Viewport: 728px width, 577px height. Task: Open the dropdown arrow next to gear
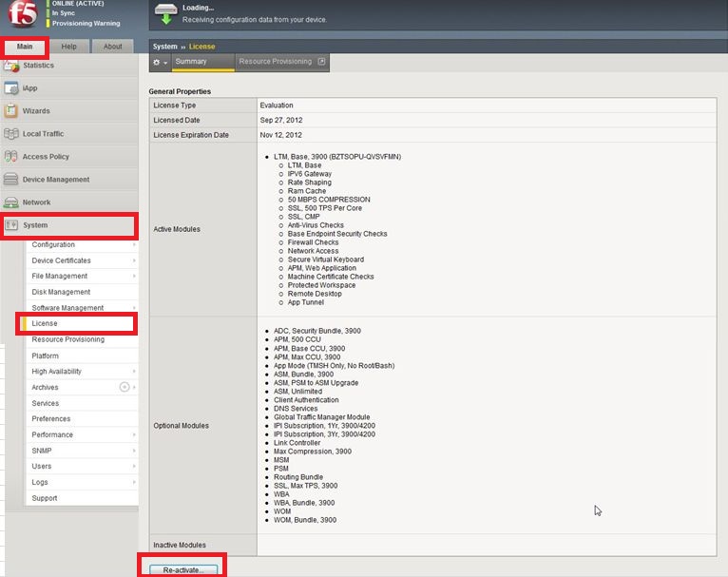(x=165, y=63)
